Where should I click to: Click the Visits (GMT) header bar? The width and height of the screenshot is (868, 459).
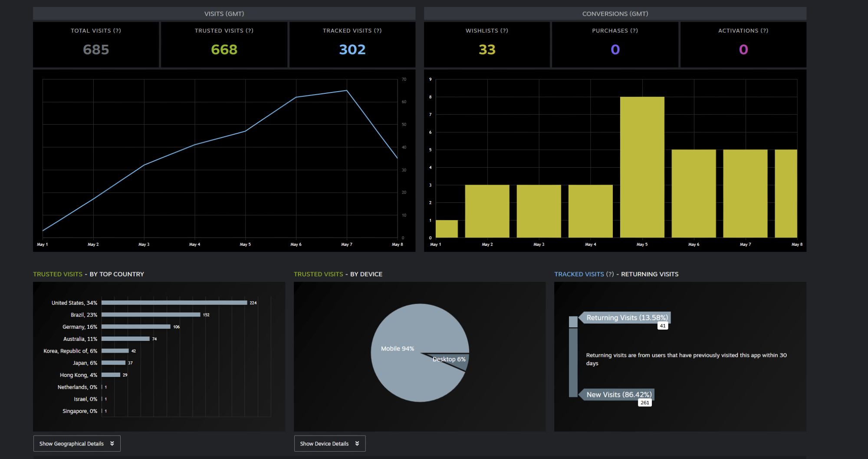[224, 14]
